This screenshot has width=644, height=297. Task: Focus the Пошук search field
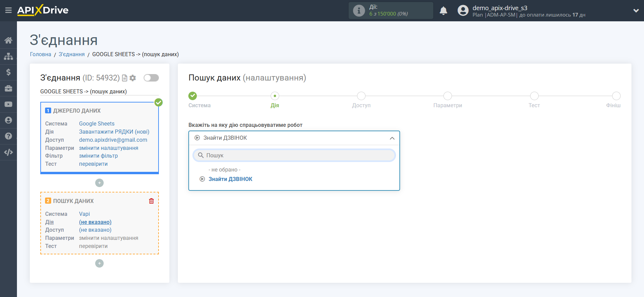[294, 156]
